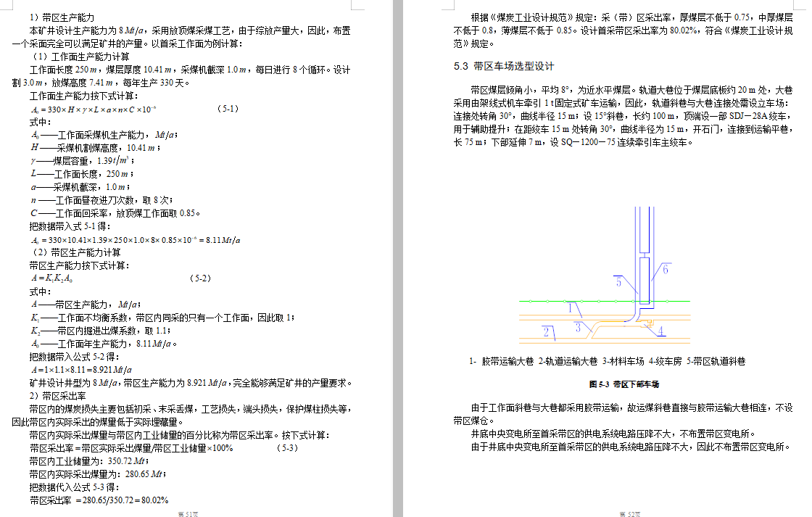Click equation number "(5-2)"

click(200, 278)
